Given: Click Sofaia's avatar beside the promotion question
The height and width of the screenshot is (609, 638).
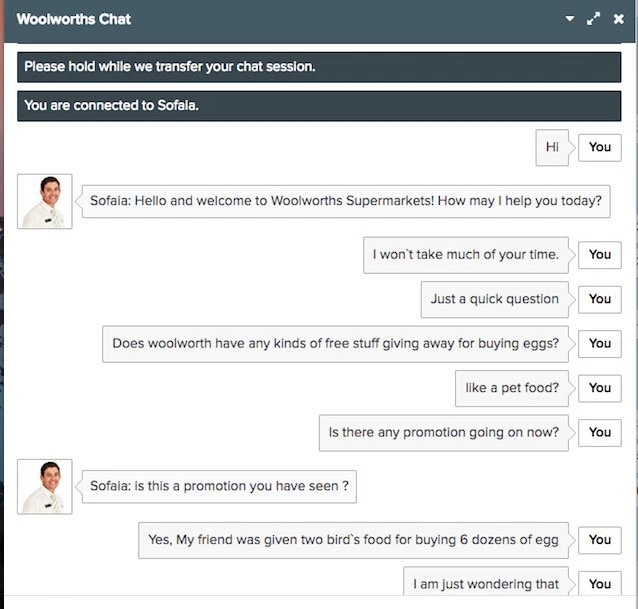Looking at the screenshot, I should 45,487.
